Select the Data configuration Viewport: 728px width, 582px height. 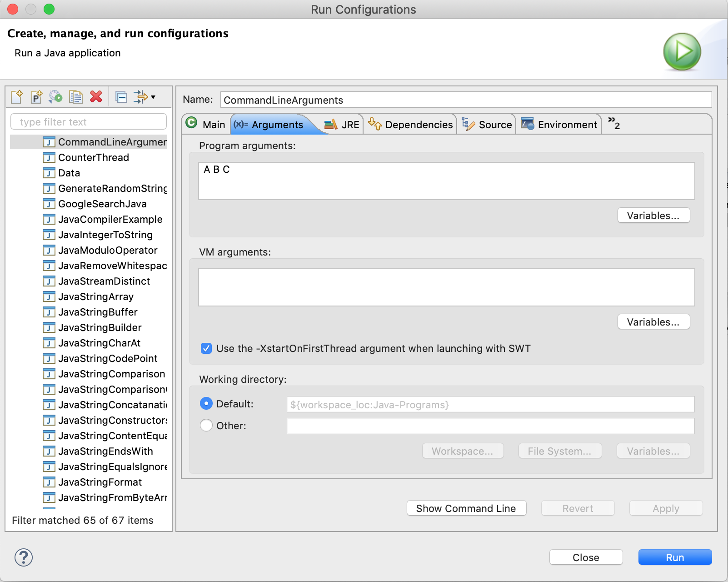click(x=61, y=173)
